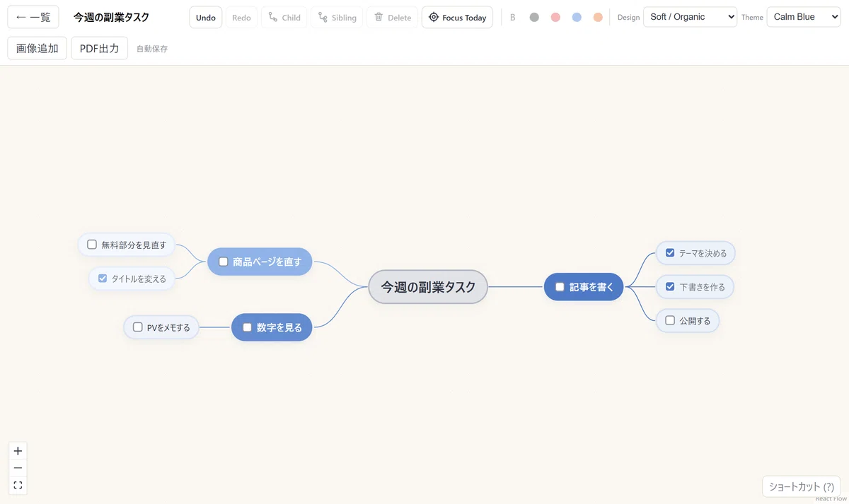
Task: Click the PDF出力 button
Action: click(x=100, y=48)
